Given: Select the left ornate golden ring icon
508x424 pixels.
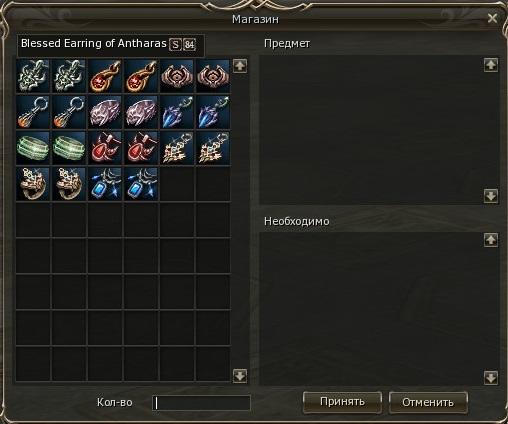Looking at the screenshot, I should click(x=33, y=184).
